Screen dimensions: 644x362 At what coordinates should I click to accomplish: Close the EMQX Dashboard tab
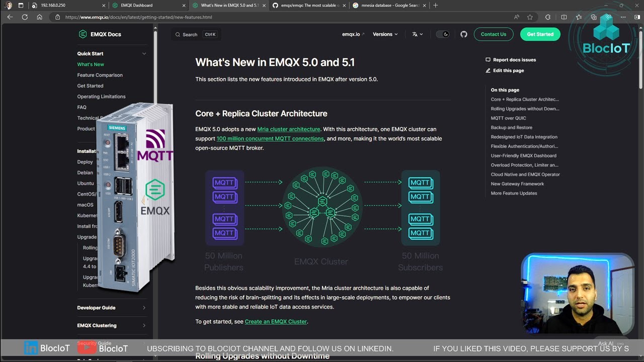(x=184, y=5)
